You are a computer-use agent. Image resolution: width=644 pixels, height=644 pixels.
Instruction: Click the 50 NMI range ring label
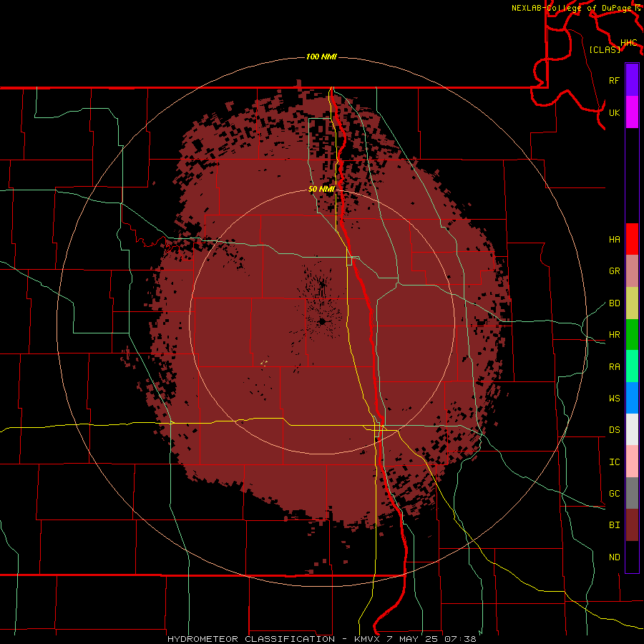321,189
